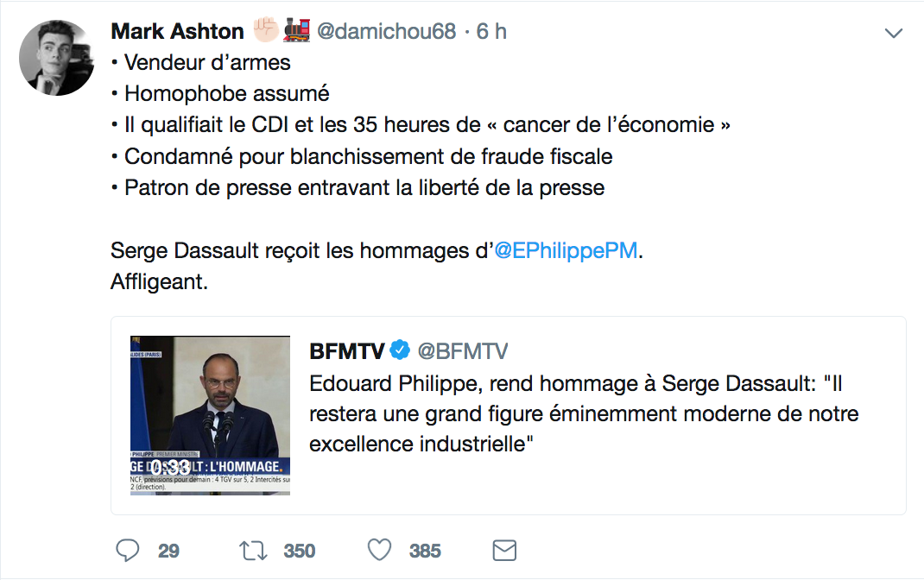Play the BFMTV video thumbnail
The width and height of the screenshot is (924, 580).
(x=210, y=415)
